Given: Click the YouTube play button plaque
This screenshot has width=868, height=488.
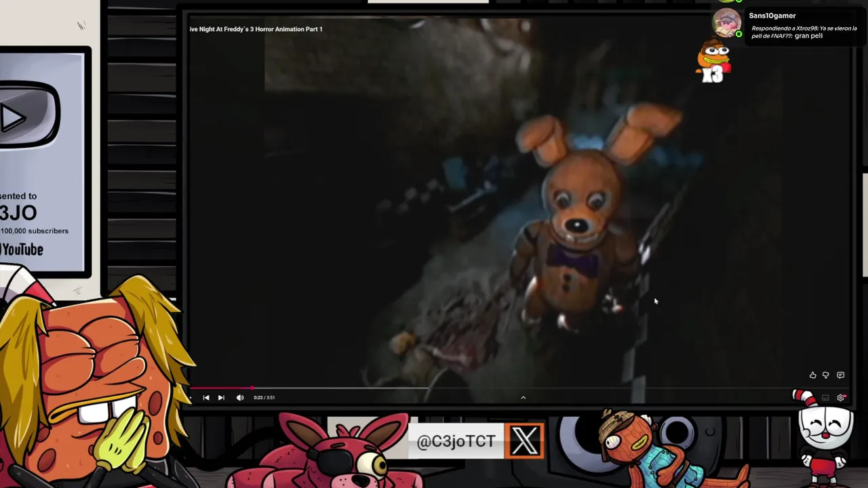Looking at the screenshot, I should click(30, 115).
